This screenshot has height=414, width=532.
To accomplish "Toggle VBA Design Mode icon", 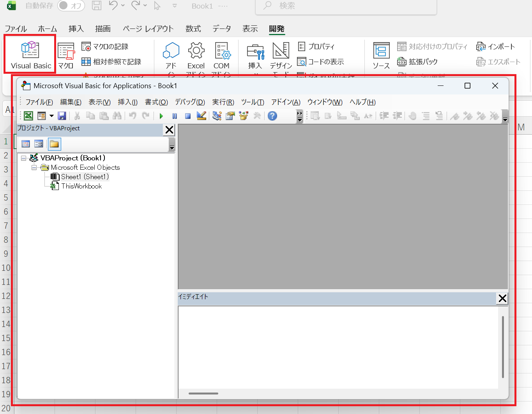I will 201,116.
